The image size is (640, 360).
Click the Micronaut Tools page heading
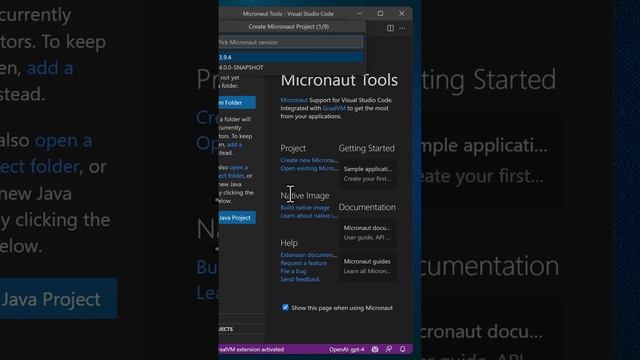coord(339,80)
